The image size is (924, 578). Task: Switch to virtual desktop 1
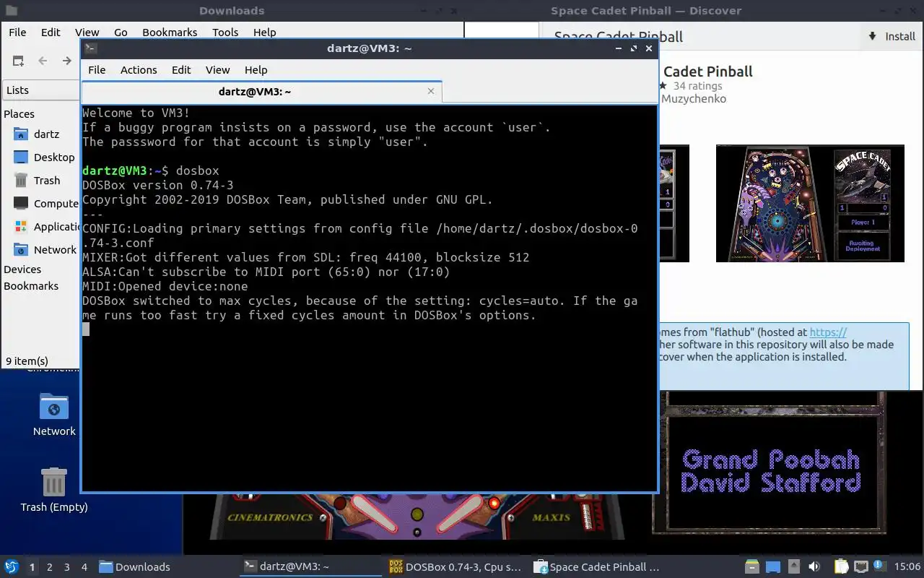point(32,567)
